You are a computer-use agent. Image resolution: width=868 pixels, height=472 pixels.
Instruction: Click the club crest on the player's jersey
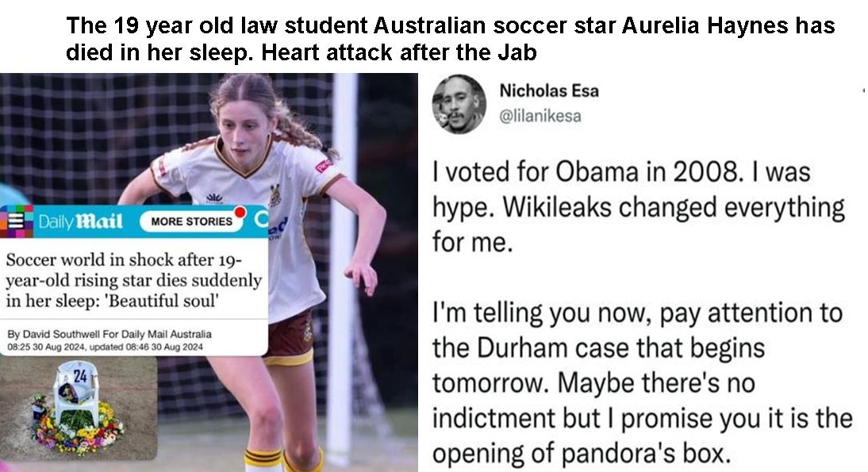(275, 195)
